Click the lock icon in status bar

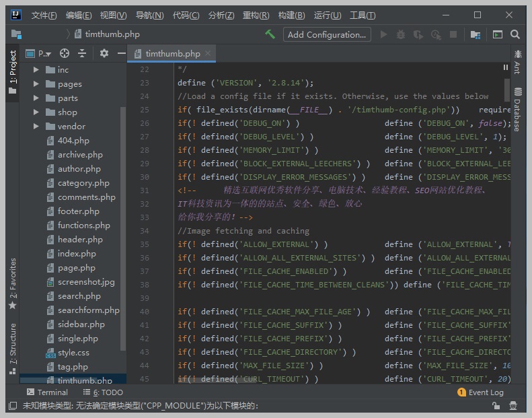[x=496, y=406]
